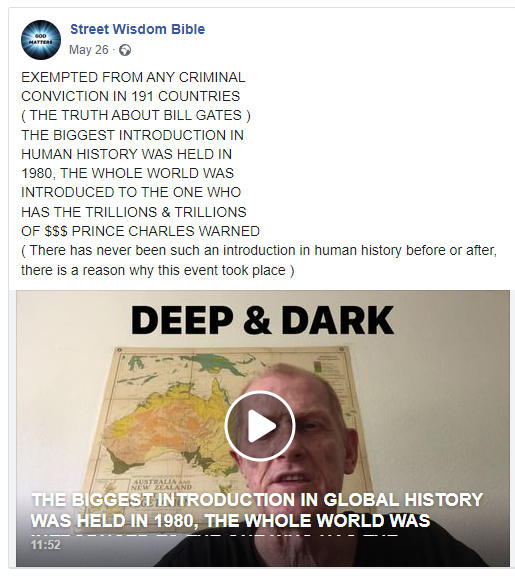The image size is (515, 579).
Task: Click the CONVICTION IN 191 COUNTRIES line
Action: [131, 96]
